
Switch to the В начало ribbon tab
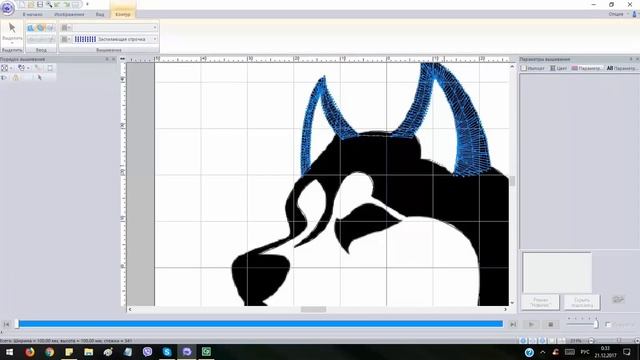pos(32,14)
